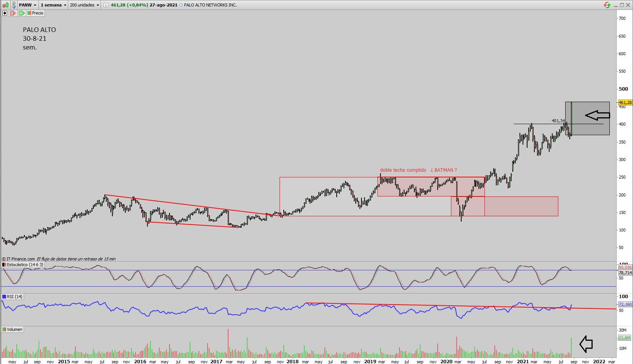
Task: Click the 2020 label on time axis
Action: coord(446,361)
